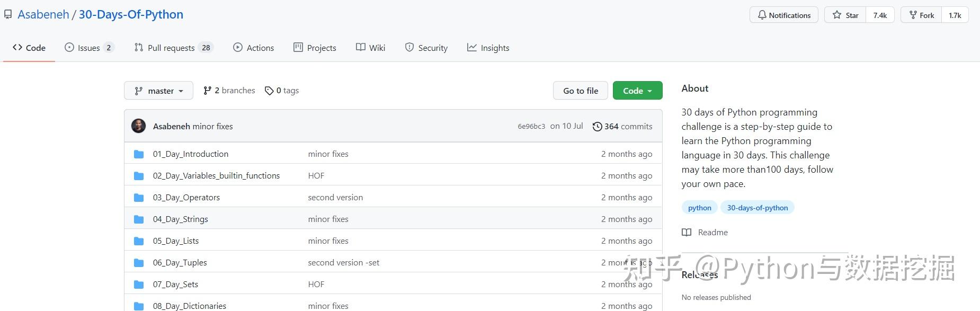This screenshot has height=311, width=980.
Task: View the 0 tags link
Action: pyautogui.click(x=282, y=91)
